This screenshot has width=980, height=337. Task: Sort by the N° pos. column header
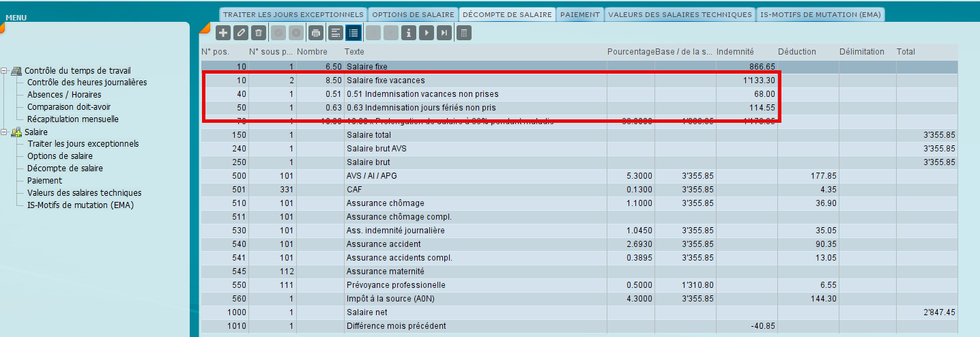(215, 52)
